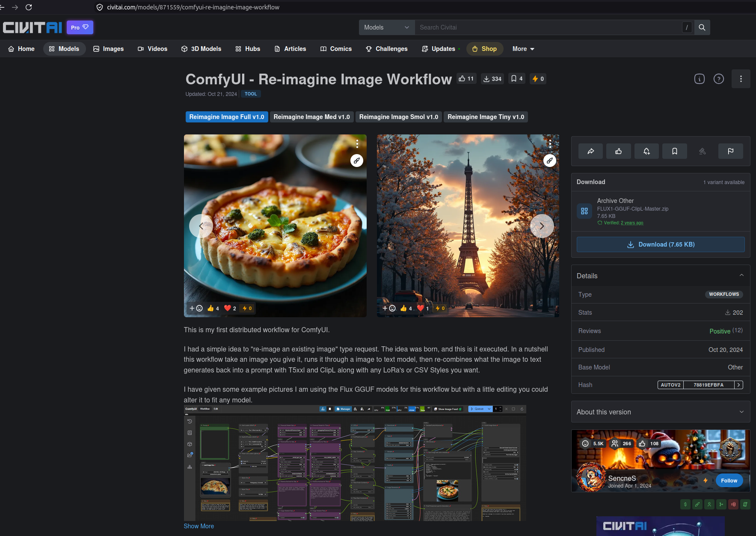Go to the previous gallery image
The image size is (756, 536).
click(201, 226)
